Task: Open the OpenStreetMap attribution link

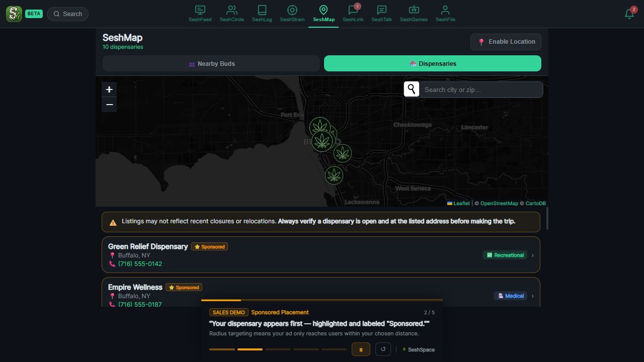Action: (499, 203)
